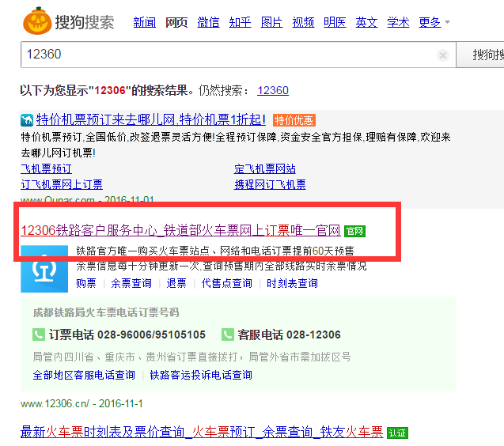
Task: Click the 余票查询 sublink
Action: pyautogui.click(x=131, y=283)
